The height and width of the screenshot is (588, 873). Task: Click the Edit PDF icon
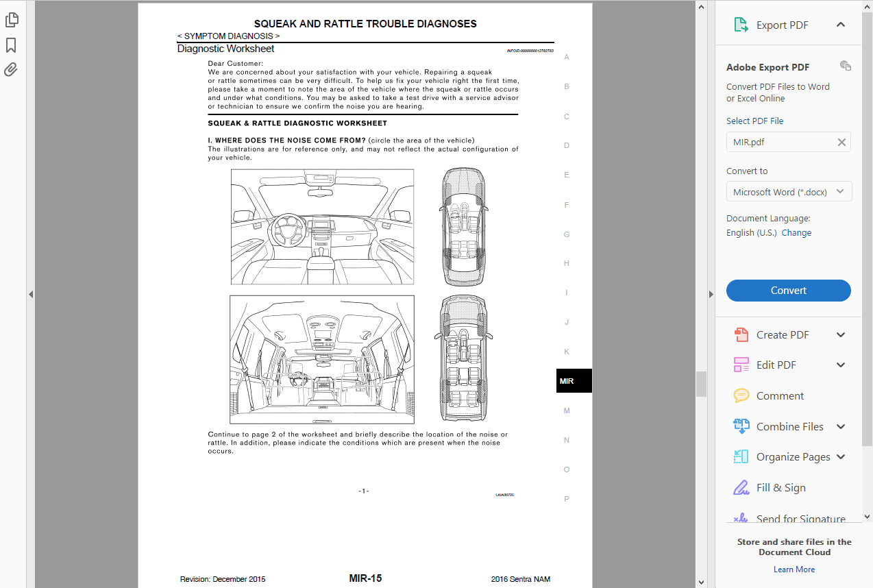tap(741, 365)
